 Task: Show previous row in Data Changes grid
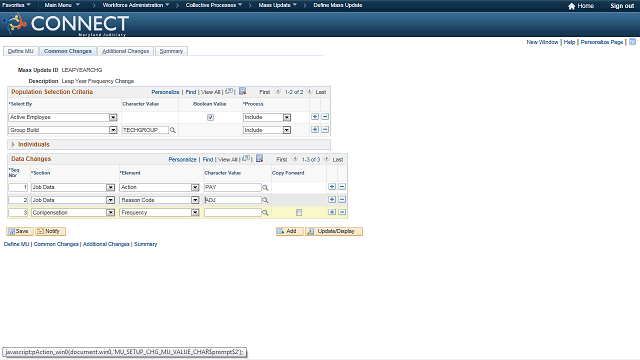(x=295, y=159)
